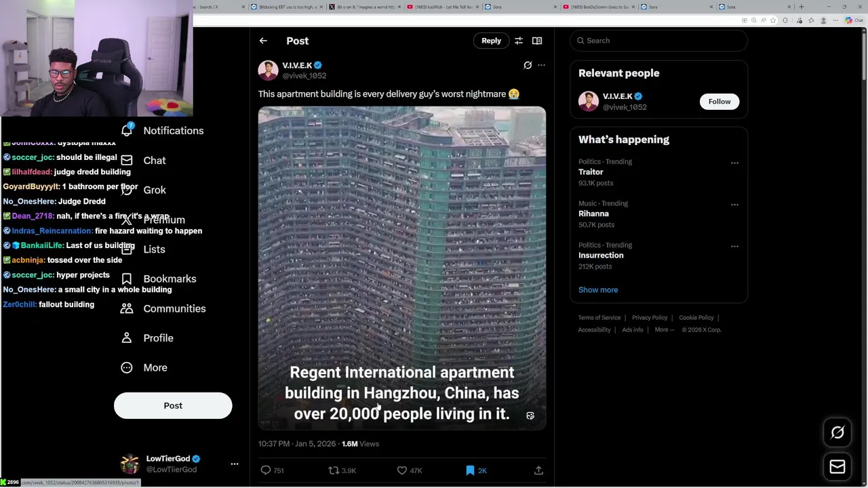Viewport: 868px width, 488px height.
Task: Click V.I.V.E.K's avatar on the post
Action: click(268, 70)
